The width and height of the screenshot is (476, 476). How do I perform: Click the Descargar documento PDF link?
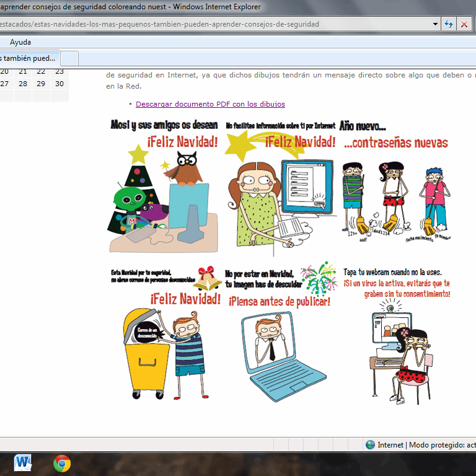210,104
